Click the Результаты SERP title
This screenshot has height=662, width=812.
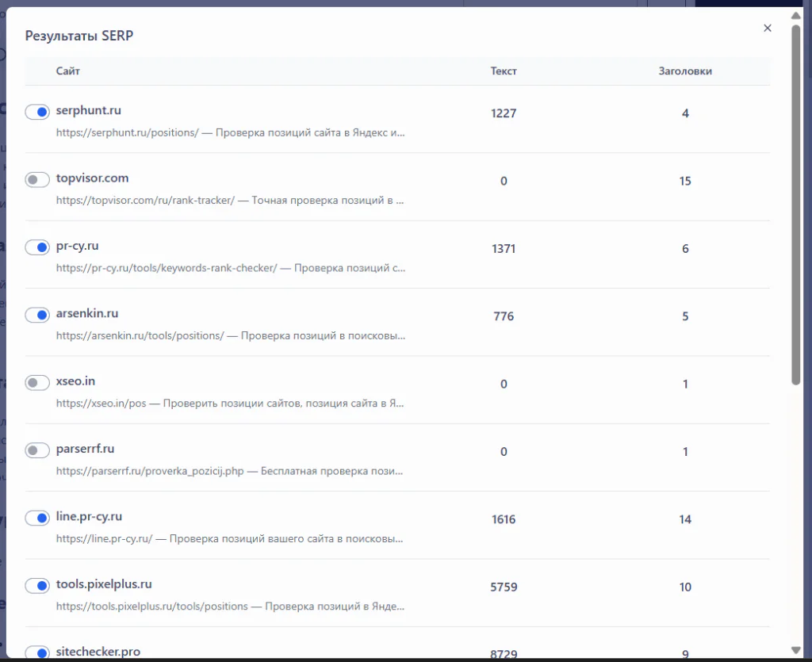point(79,36)
